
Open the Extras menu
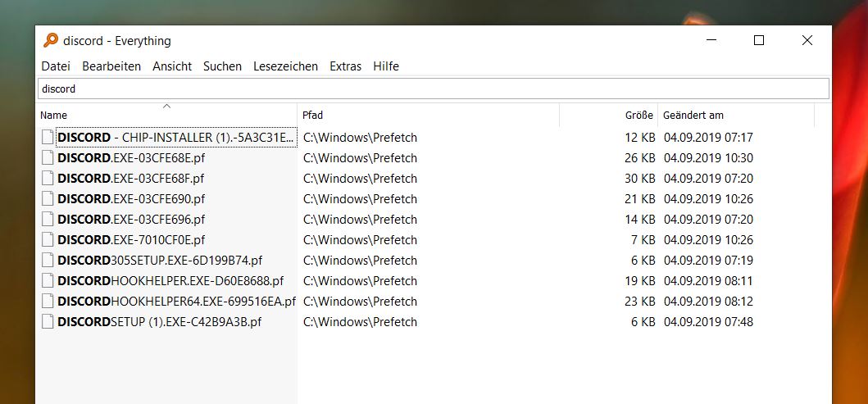click(345, 66)
